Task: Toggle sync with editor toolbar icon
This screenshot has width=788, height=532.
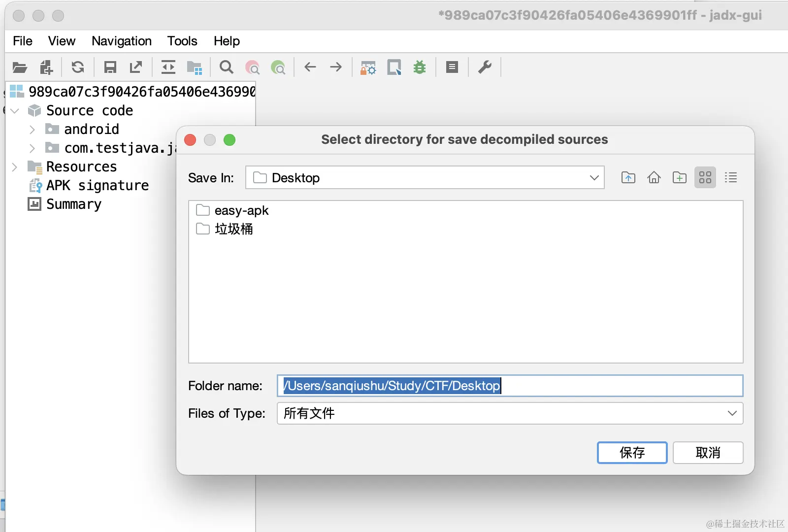Action: tap(168, 67)
